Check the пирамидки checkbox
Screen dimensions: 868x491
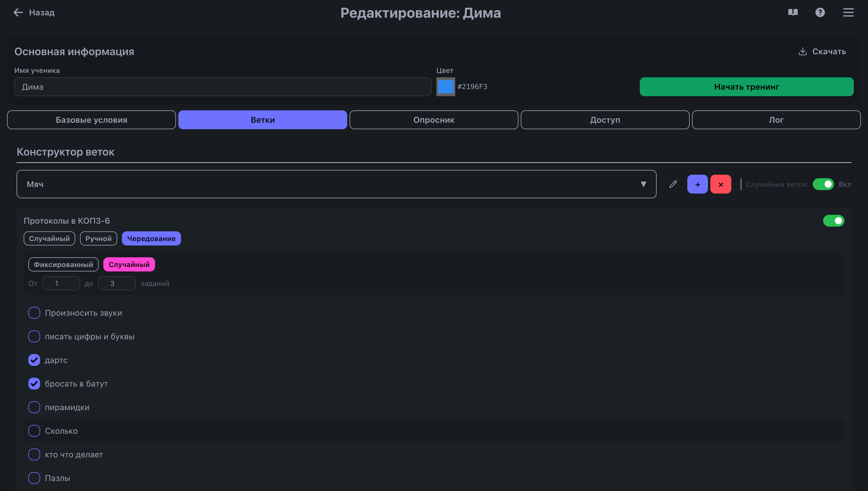click(x=34, y=407)
